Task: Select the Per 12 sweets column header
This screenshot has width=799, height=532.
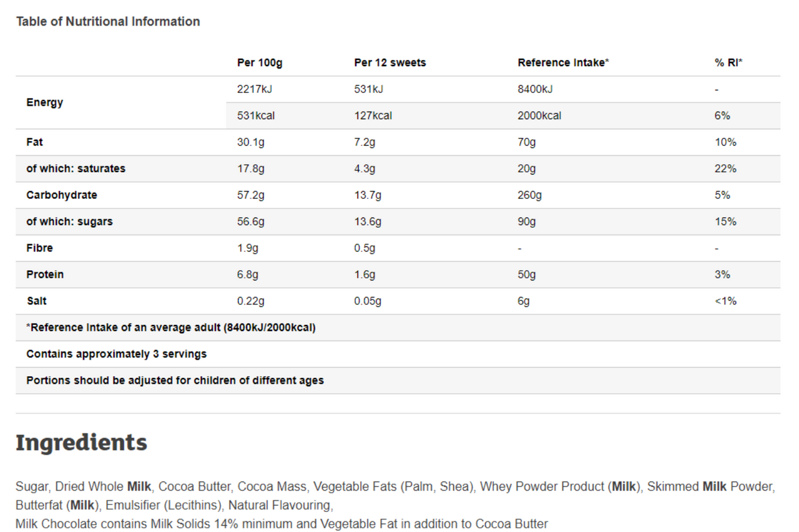Action: tap(390, 62)
